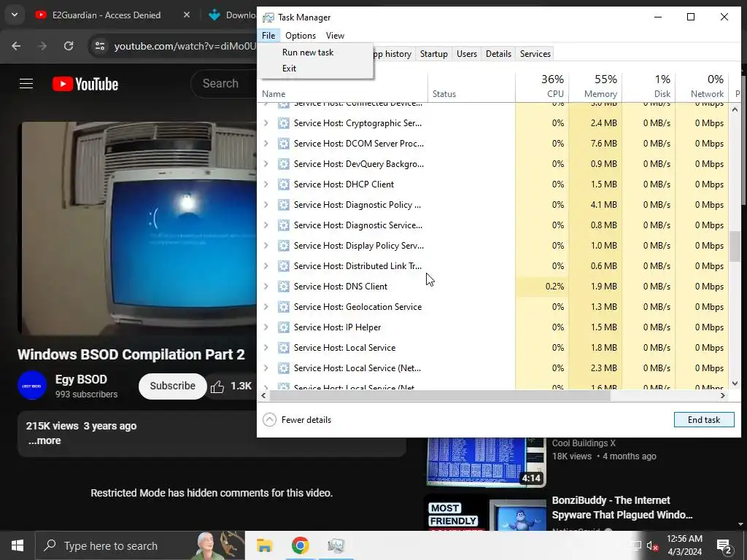Expand video description with ...more
This screenshot has width=747, height=560.
[44, 441]
